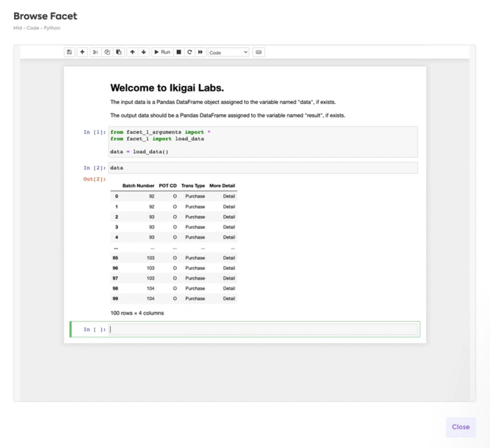
Task: Click the Batch Number column header
Action: pos(138,186)
